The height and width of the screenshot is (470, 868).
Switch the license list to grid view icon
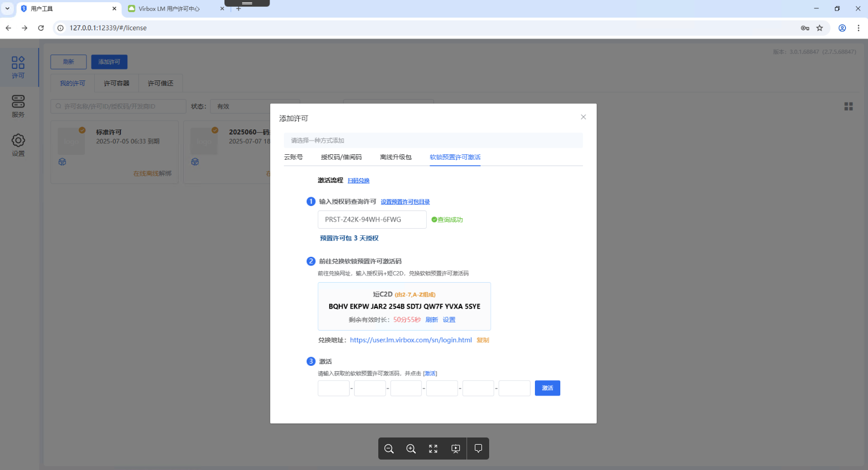click(849, 106)
